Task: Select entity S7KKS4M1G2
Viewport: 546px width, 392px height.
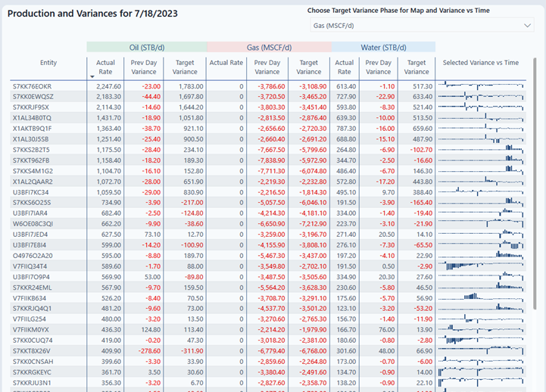Action: (33, 171)
